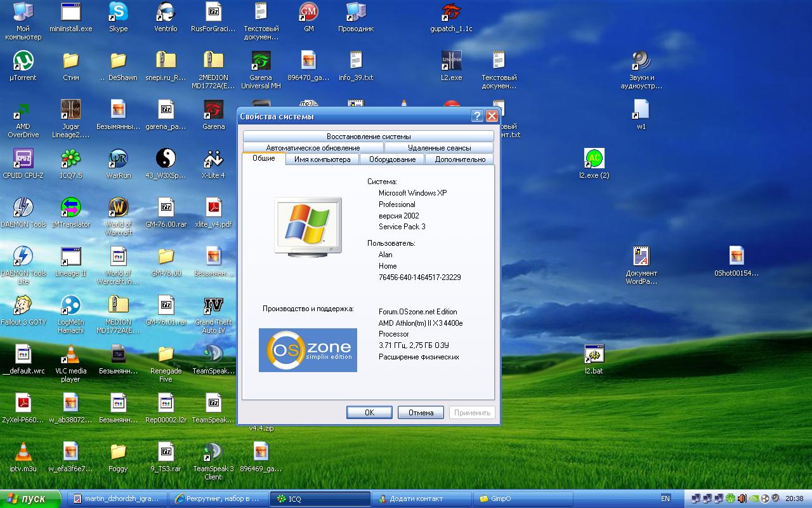Screen dimensions: 812x508
Task: Select the DAEMON Tools Lite shortcut
Action: [x=23, y=265]
